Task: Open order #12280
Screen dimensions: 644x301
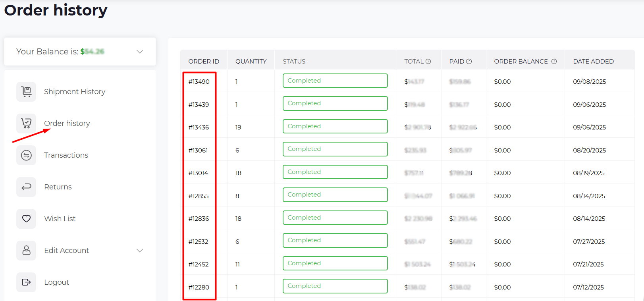Action: point(199,287)
